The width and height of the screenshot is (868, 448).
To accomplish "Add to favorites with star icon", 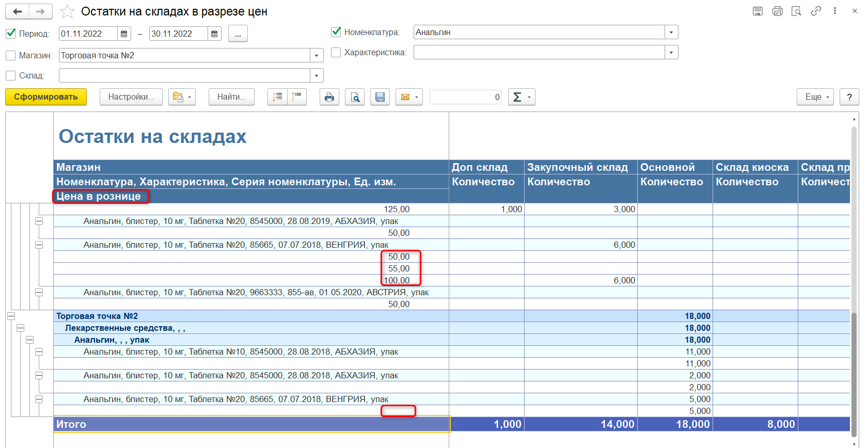I will point(67,12).
